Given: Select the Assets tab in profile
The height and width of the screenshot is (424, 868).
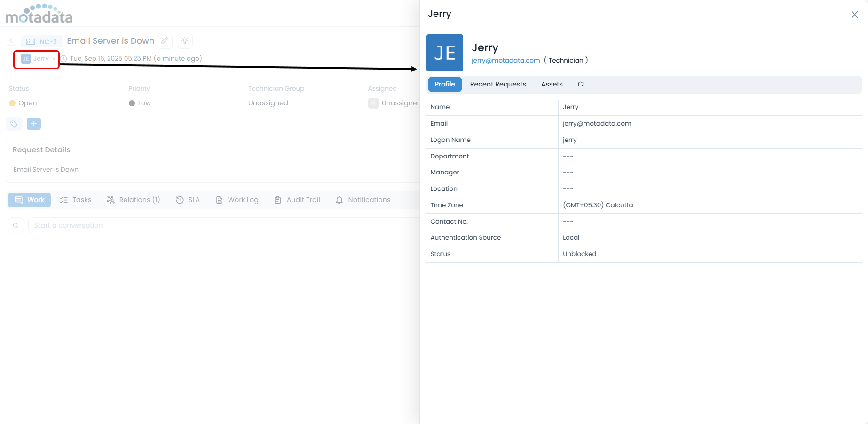Looking at the screenshot, I should (552, 85).
